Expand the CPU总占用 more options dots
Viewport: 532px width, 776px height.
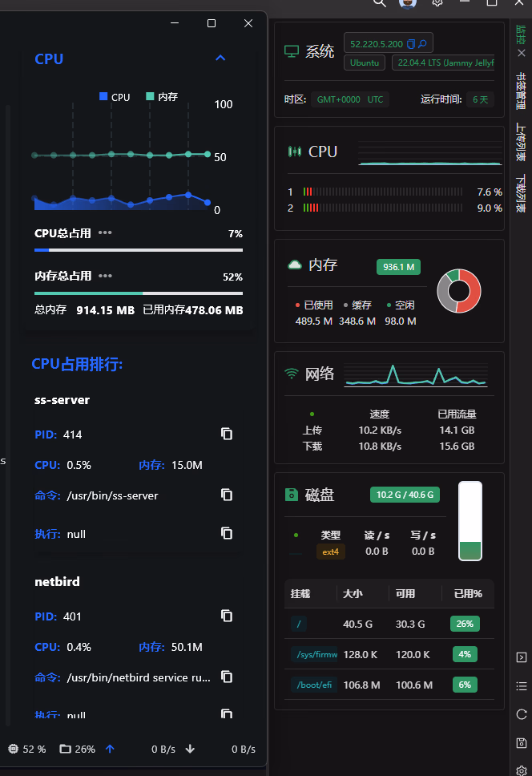tap(105, 232)
